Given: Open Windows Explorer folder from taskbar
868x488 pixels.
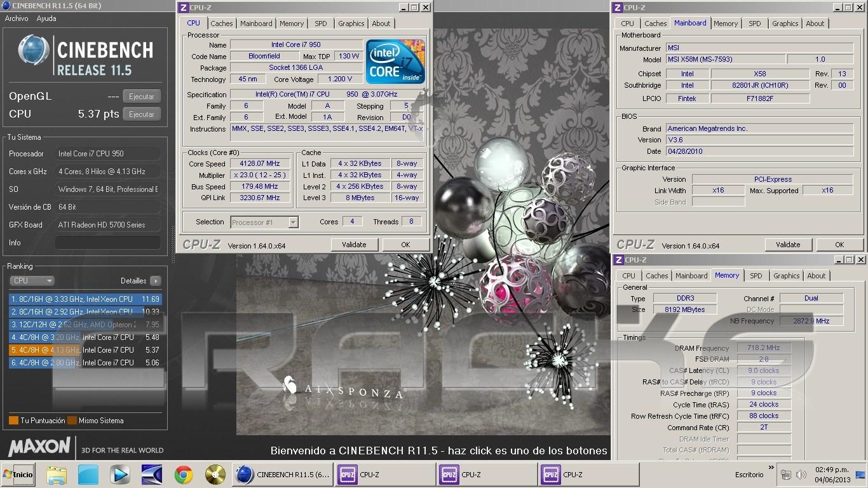Looking at the screenshot, I should [57, 475].
